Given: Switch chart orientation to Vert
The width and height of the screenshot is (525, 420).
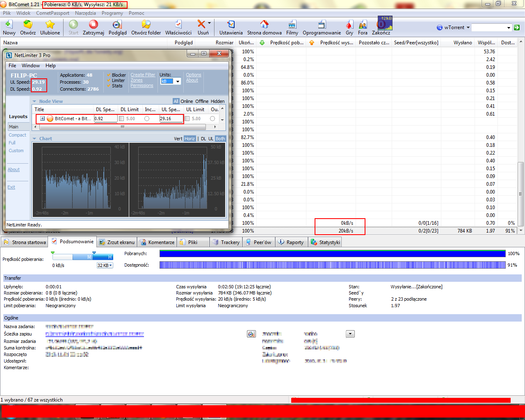Looking at the screenshot, I should pos(178,139).
